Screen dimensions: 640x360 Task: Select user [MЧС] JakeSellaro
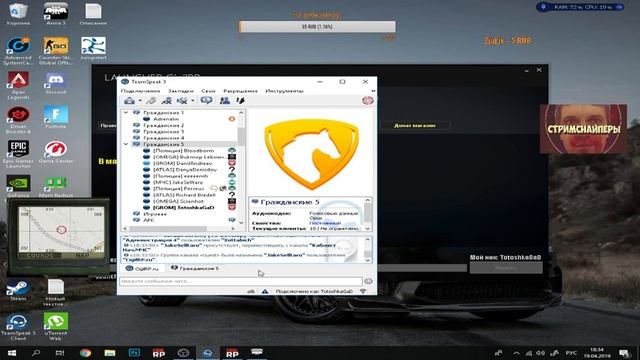[x=178, y=182]
